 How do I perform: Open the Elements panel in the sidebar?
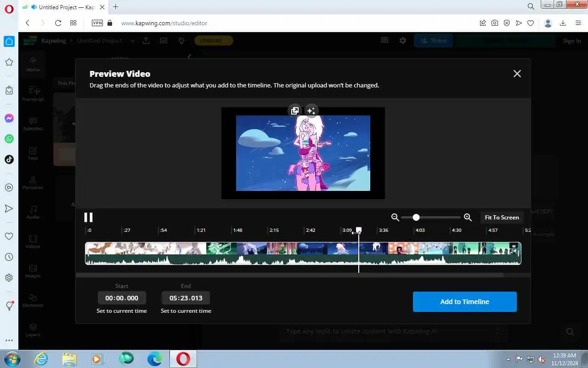33,299
